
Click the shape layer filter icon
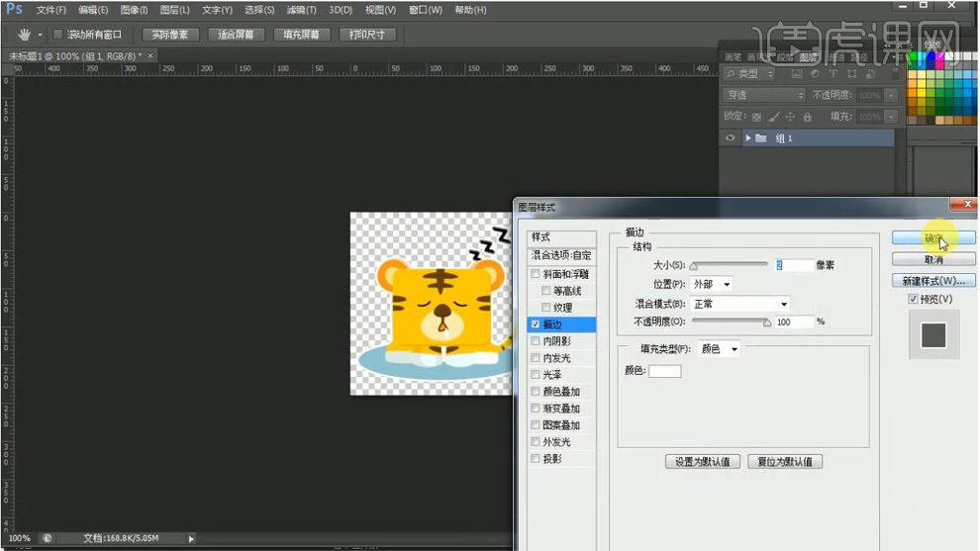(852, 74)
